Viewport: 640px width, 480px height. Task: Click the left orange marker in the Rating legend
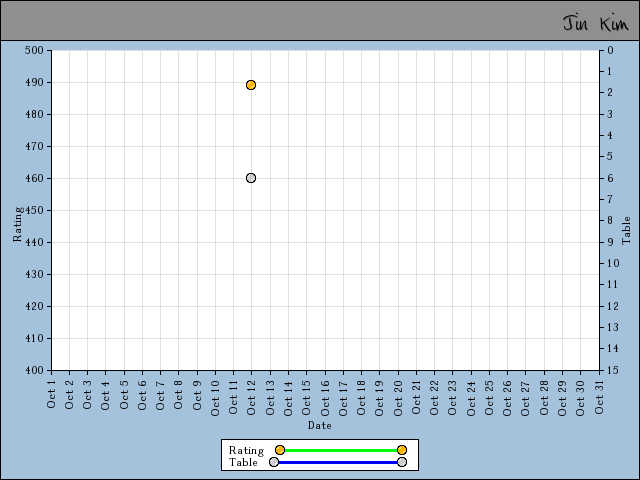[280, 450]
